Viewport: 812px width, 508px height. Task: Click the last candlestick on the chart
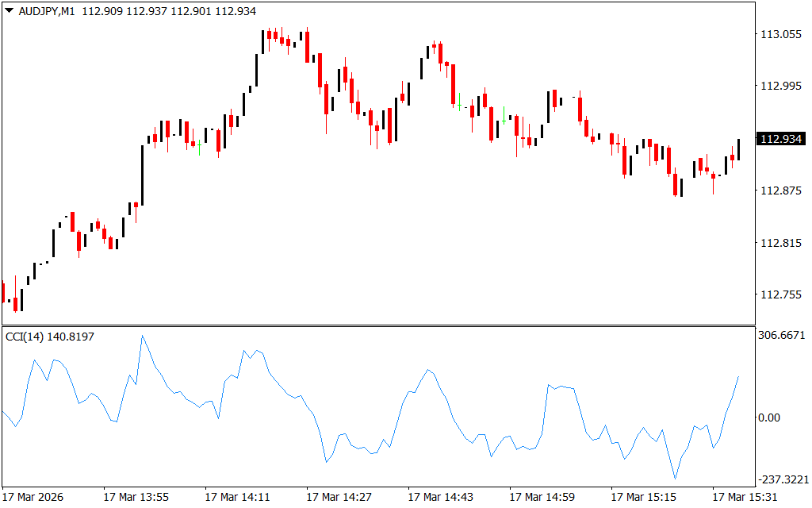coord(738,148)
